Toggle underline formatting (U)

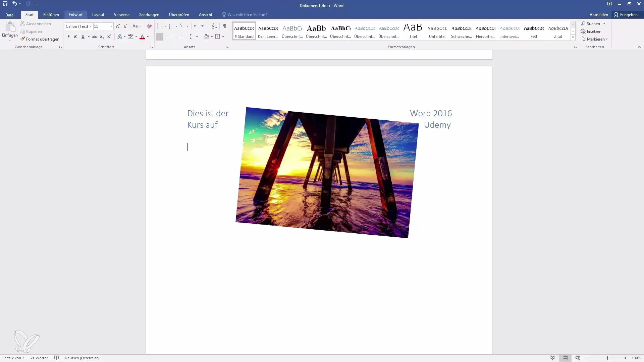click(x=83, y=37)
